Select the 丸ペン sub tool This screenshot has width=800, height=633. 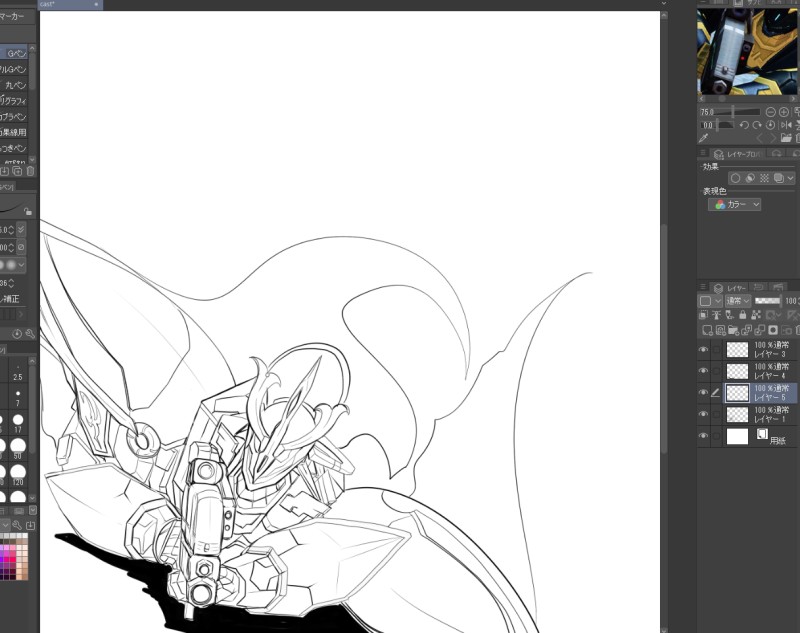coord(14,85)
